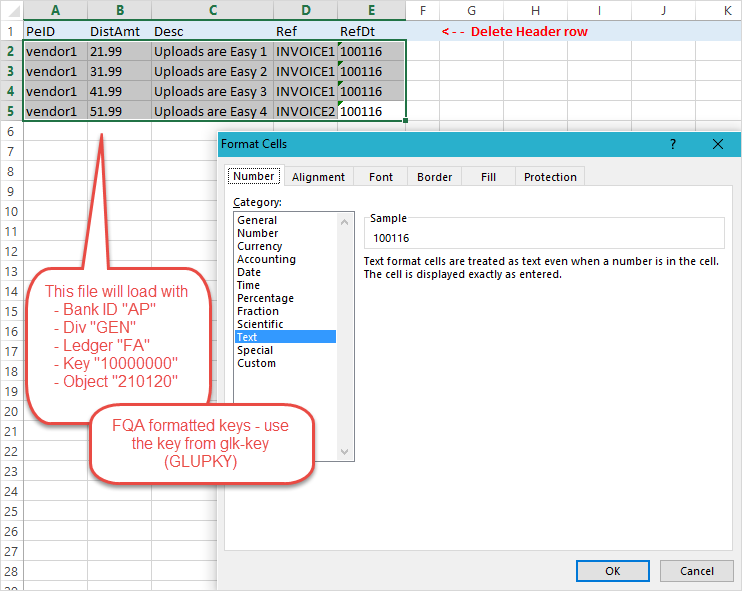This screenshot has height=591, width=742.
Task: Click the Help question mark in Format Cells
Action: coord(672,144)
